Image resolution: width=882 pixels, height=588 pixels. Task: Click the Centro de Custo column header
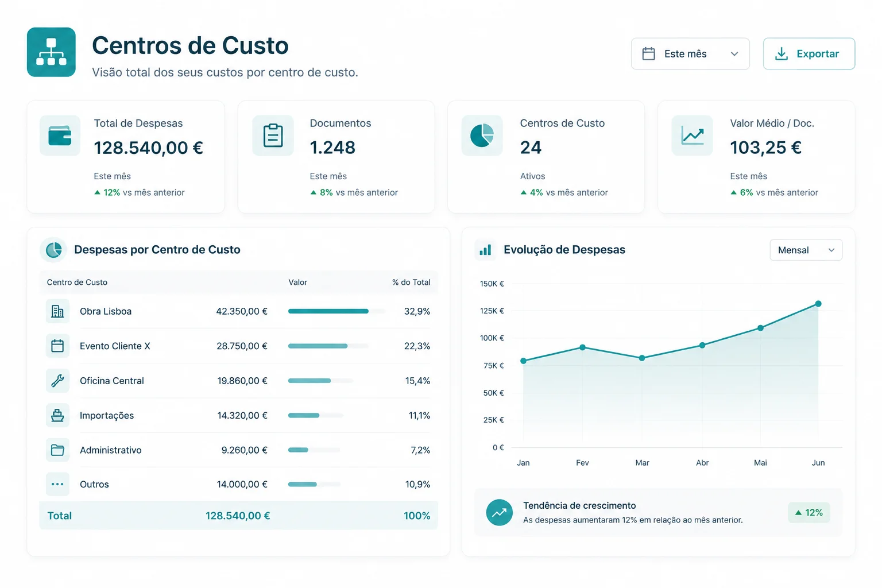(77, 283)
